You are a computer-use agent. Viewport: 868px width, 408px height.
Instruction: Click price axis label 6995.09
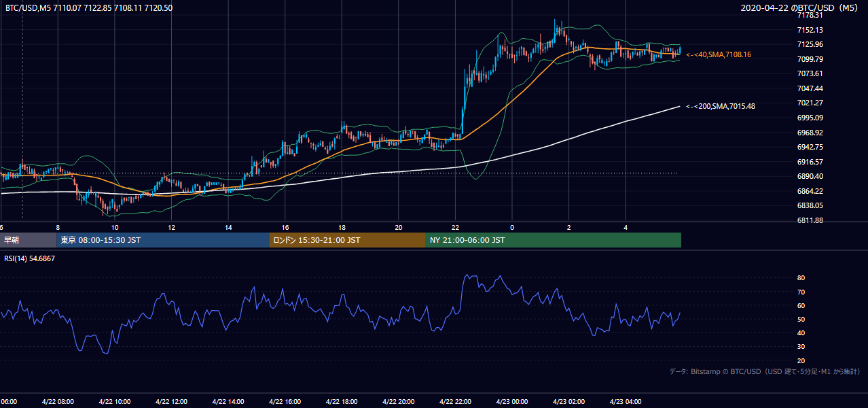810,118
